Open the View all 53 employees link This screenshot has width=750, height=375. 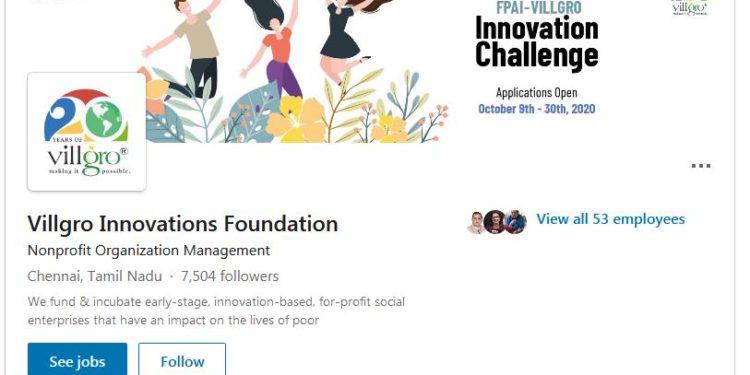[x=610, y=220]
